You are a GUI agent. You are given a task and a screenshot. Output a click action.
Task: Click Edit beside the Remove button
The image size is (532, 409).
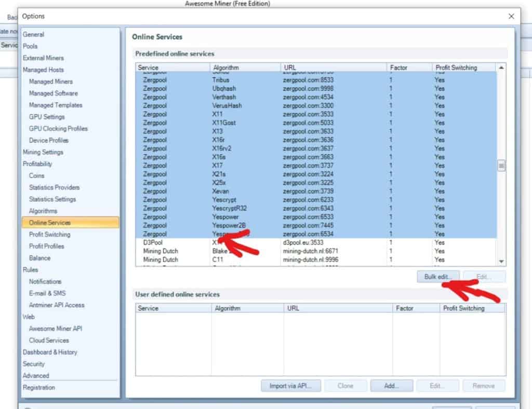point(437,386)
